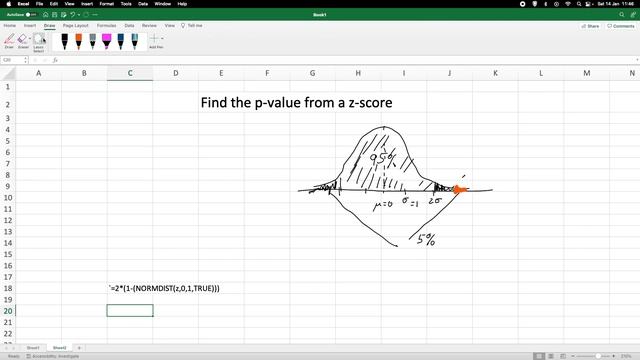Open the Comments pane
The width and height of the screenshot is (640, 360).
[x=620, y=26]
